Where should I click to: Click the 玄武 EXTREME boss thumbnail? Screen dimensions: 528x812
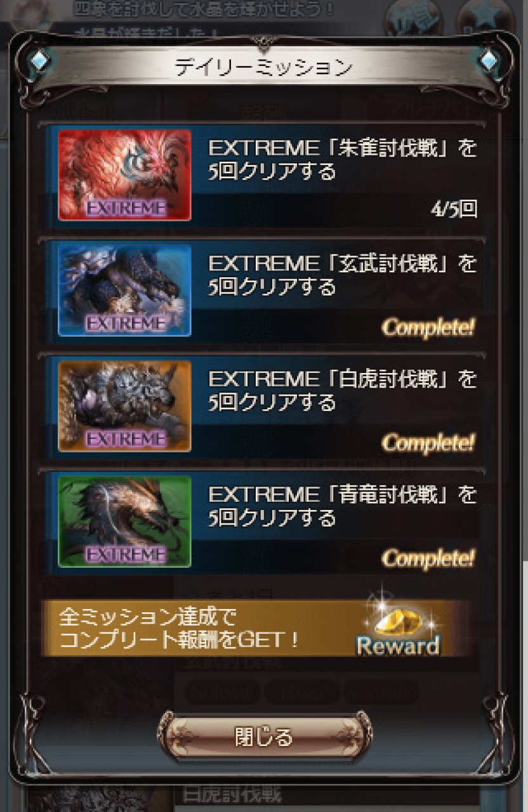(x=124, y=290)
